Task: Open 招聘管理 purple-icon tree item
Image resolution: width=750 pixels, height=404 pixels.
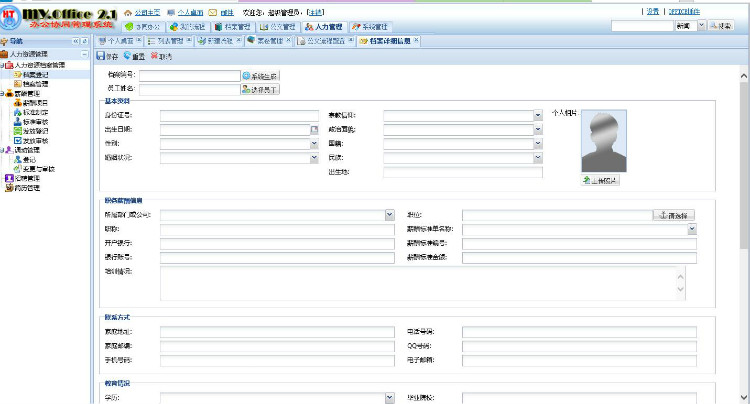Action: 22,178
